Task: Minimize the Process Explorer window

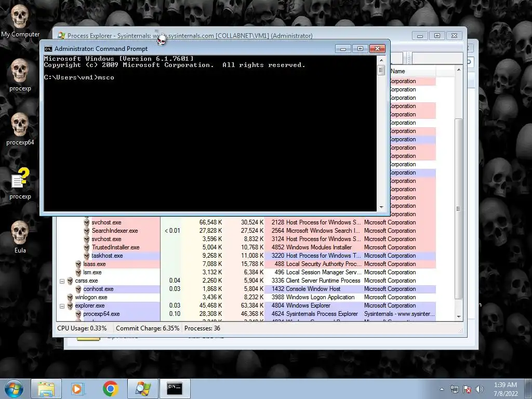Action: (x=420, y=35)
